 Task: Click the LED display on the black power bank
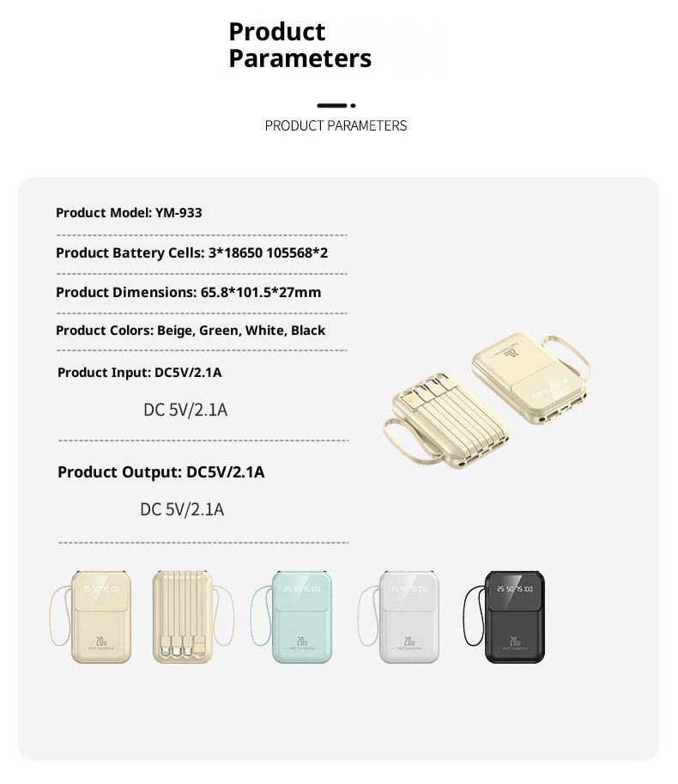click(x=516, y=589)
